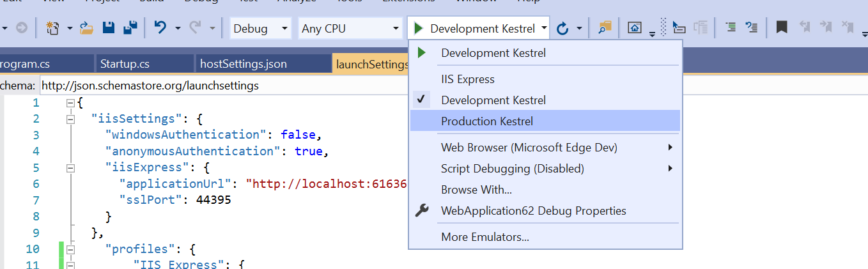Choose Browse With... menu entry

pos(545,190)
